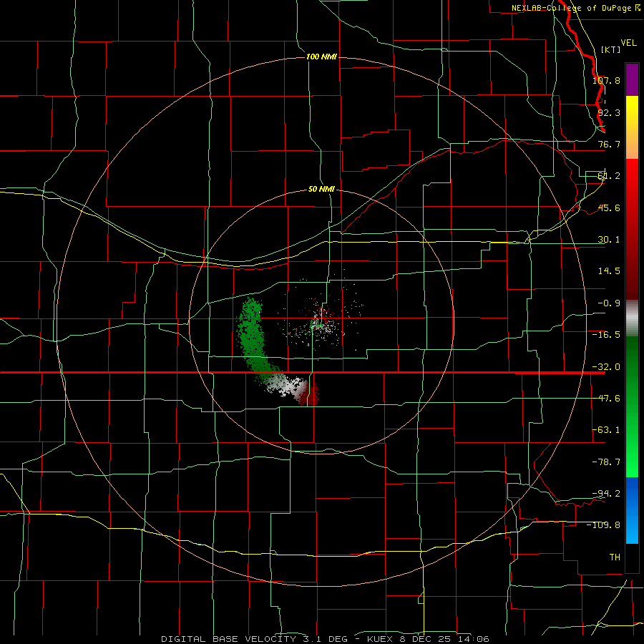This screenshot has width=644, height=644.
Task: Click the -0.9 scale value
Action: 609,303
